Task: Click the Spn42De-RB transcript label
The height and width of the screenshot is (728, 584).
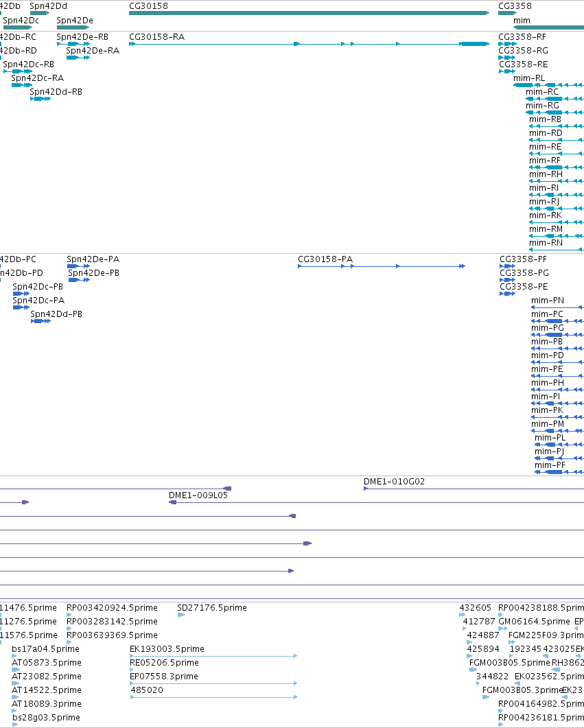Action: coord(82,36)
